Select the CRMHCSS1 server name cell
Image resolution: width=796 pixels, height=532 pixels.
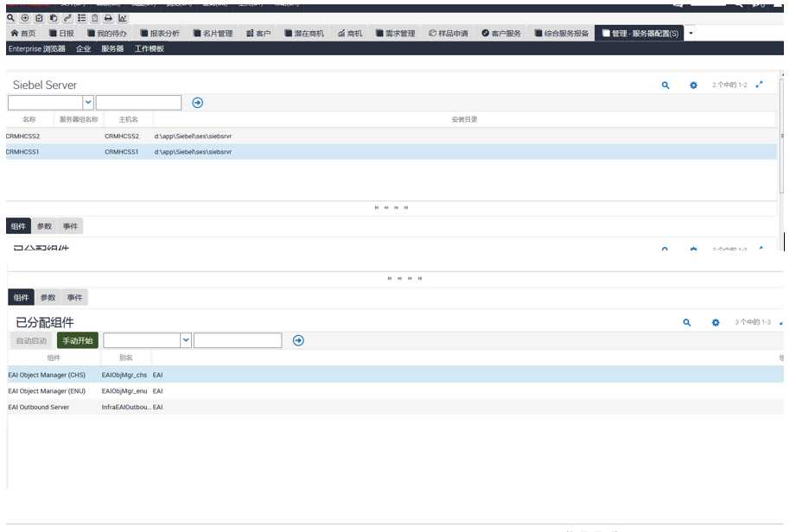(22, 152)
